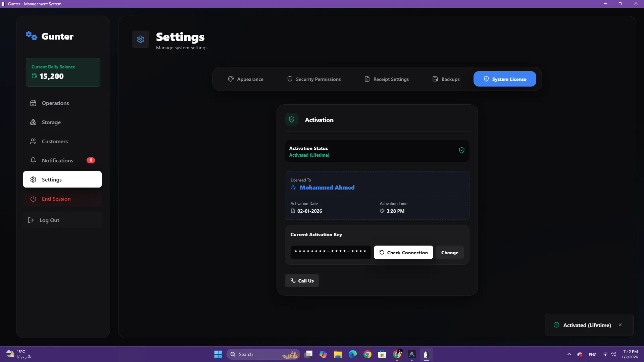Click the licensee name Mohammed Ahmed

[x=327, y=188]
